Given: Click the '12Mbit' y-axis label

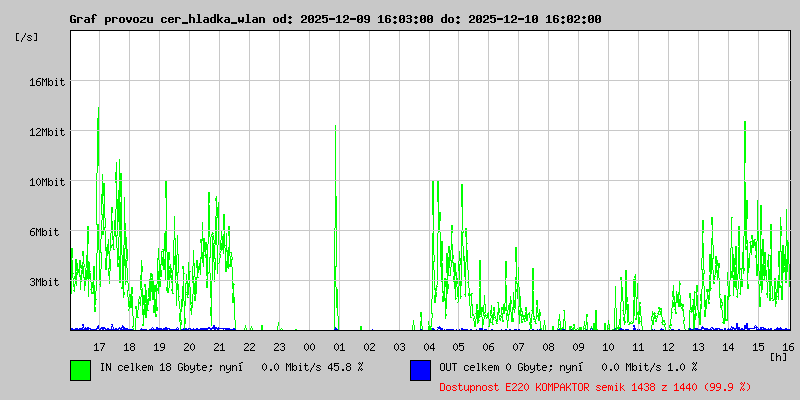Looking at the screenshot, I should (x=46, y=132).
